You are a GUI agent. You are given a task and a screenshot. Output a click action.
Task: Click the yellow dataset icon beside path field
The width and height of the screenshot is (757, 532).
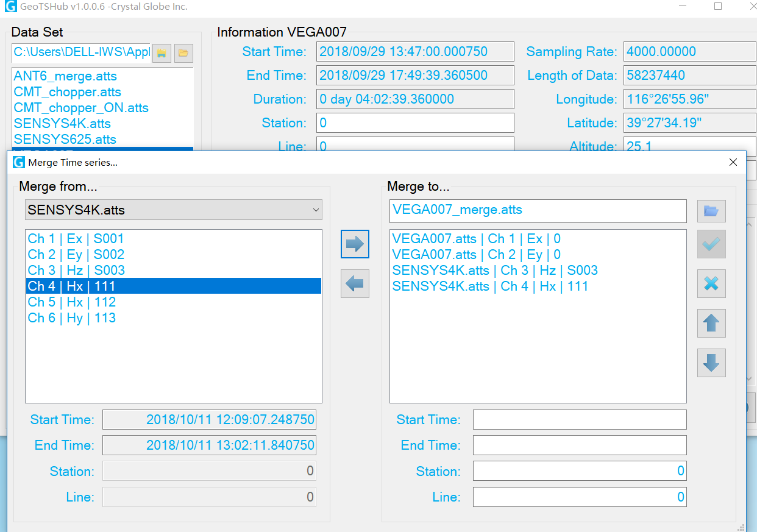(161, 53)
